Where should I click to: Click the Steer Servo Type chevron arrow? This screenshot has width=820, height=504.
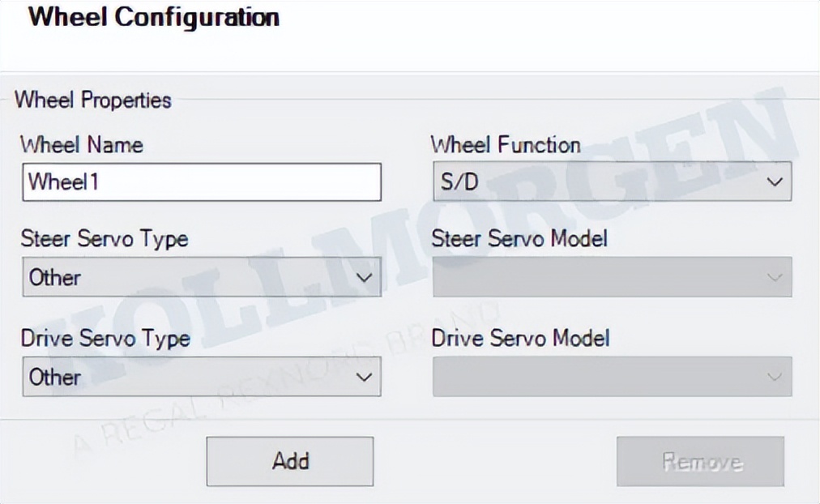point(364,277)
